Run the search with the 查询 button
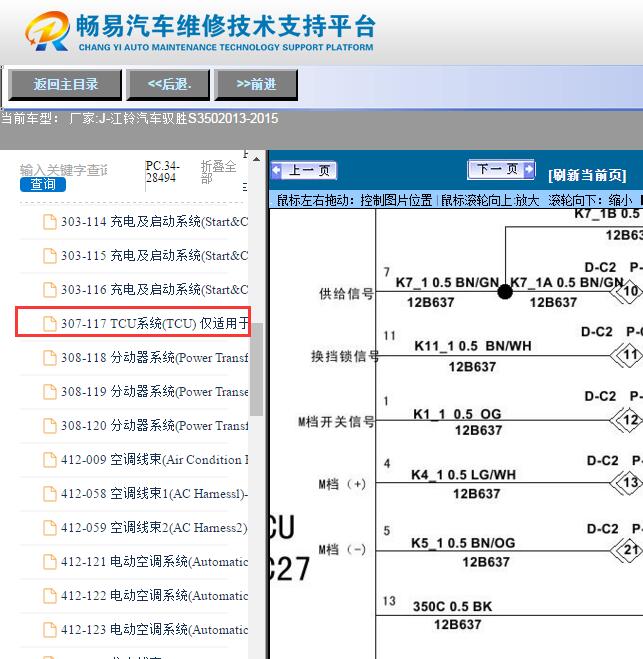The width and height of the screenshot is (643, 659). (43, 185)
